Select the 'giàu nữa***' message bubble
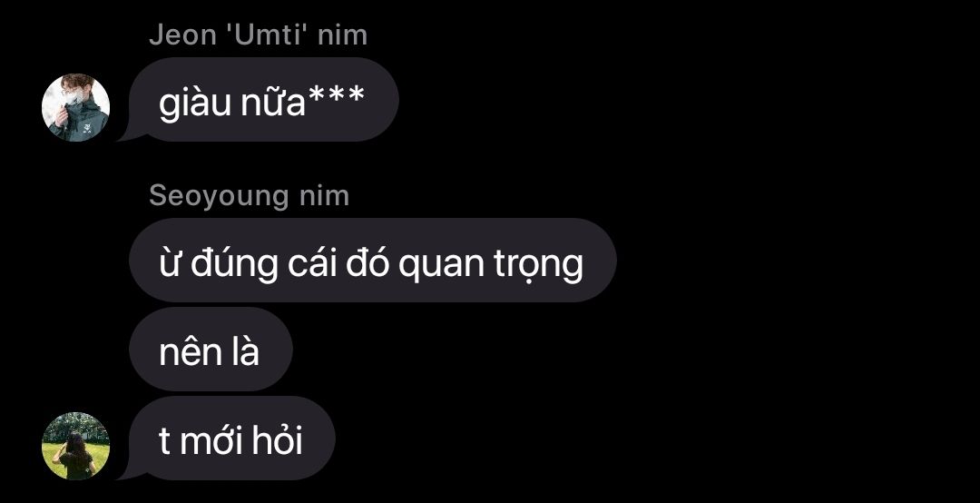This screenshot has width=980, height=503. coord(264,100)
